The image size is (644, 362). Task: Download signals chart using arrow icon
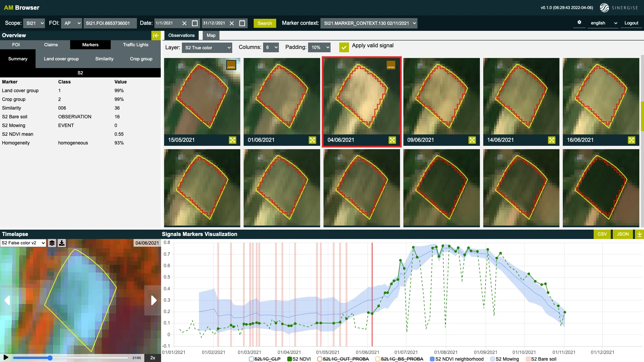639,234
